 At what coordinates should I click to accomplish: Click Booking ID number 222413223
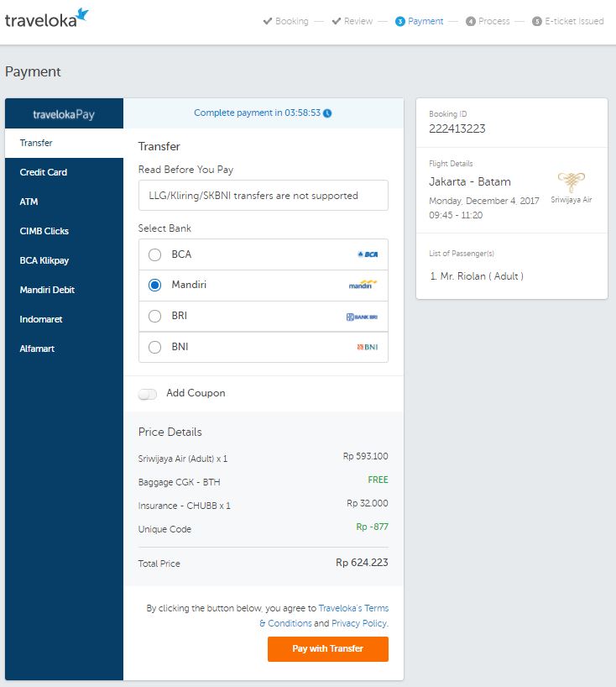click(x=457, y=128)
